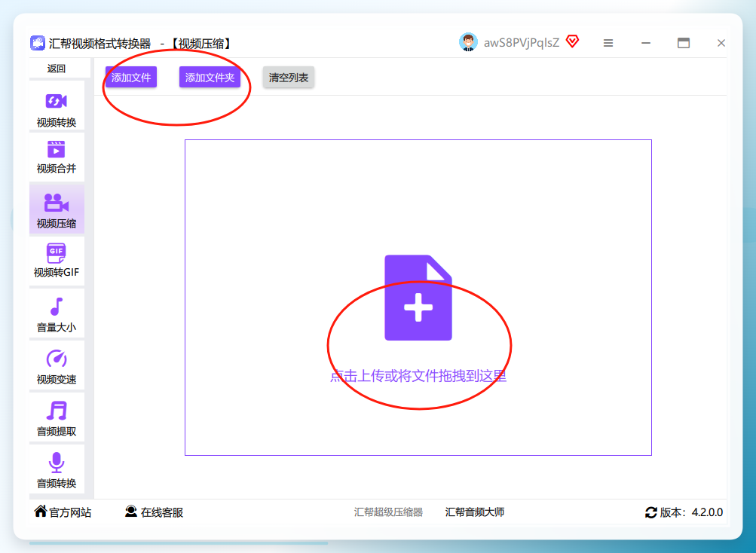Click the username awS8PVjPqlsZ
This screenshot has height=553, width=756.
(x=521, y=43)
